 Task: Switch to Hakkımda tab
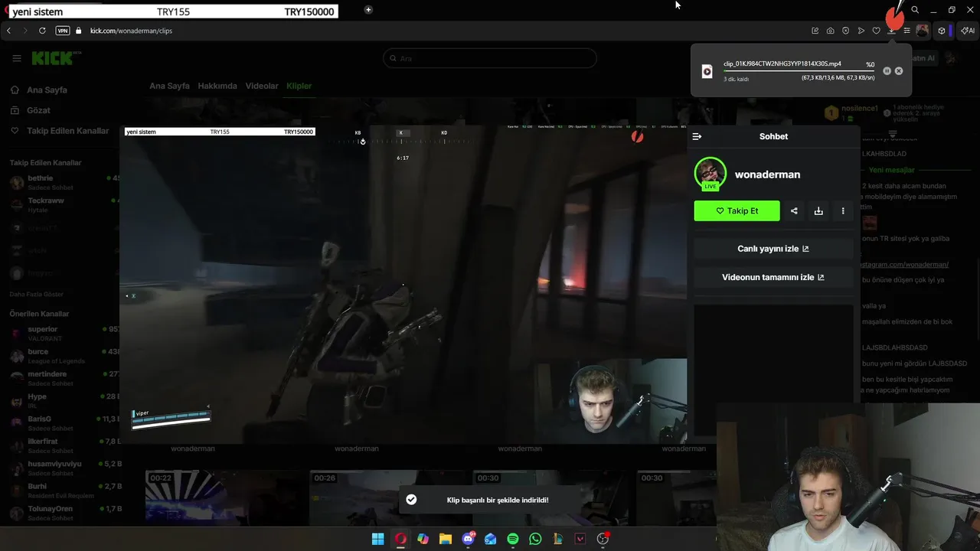[x=217, y=86]
